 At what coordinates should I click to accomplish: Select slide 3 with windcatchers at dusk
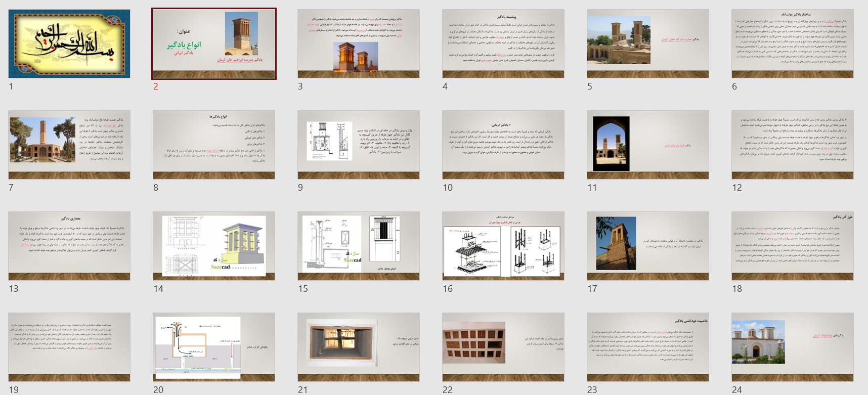[359, 43]
